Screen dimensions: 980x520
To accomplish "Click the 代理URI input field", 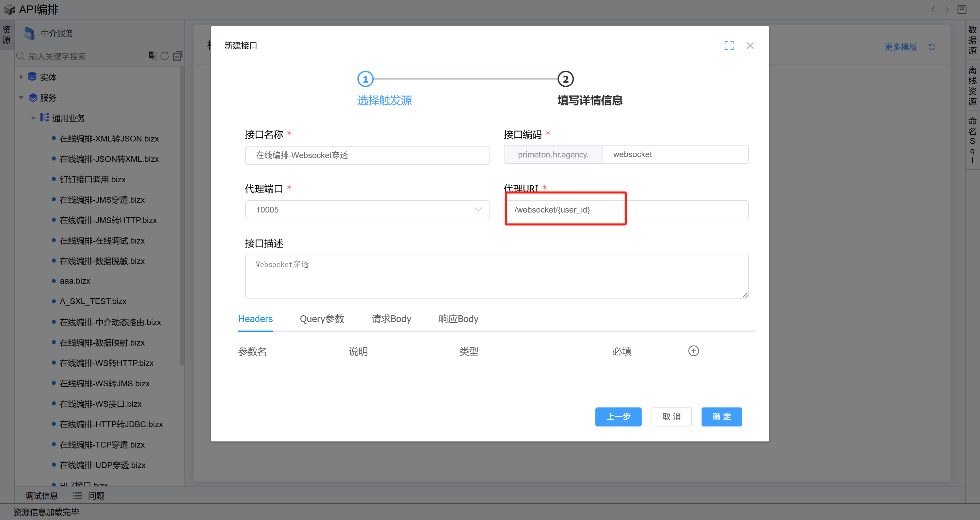I will point(626,210).
